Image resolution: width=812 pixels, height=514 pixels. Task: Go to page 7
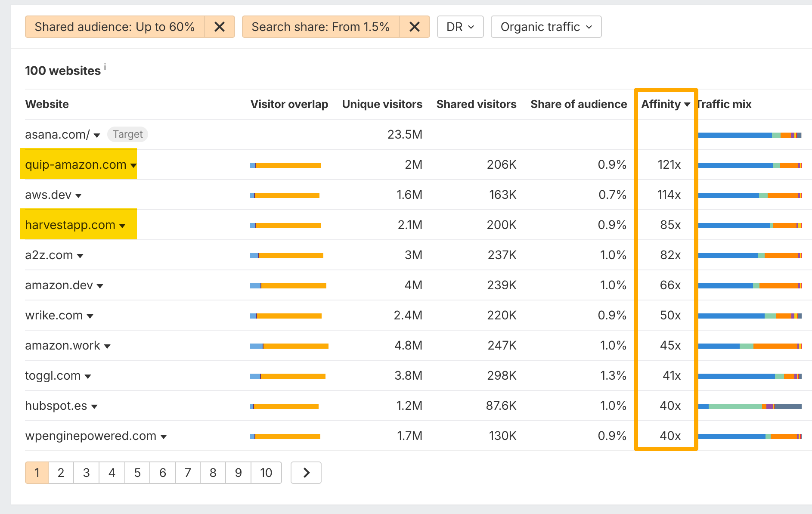point(188,473)
